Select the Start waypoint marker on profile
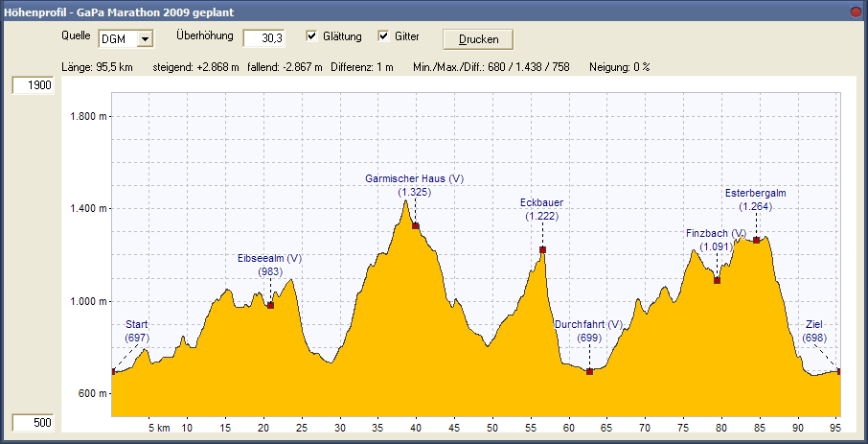 [x=113, y=371]
